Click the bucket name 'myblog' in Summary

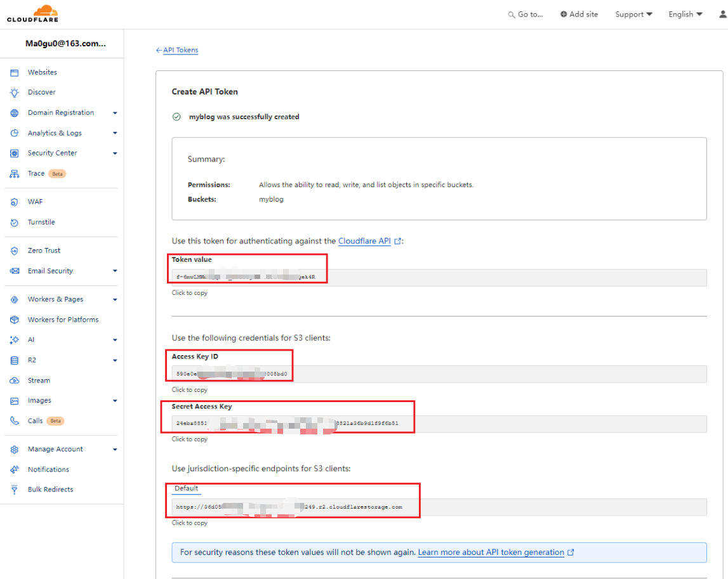tap(271, 200)
